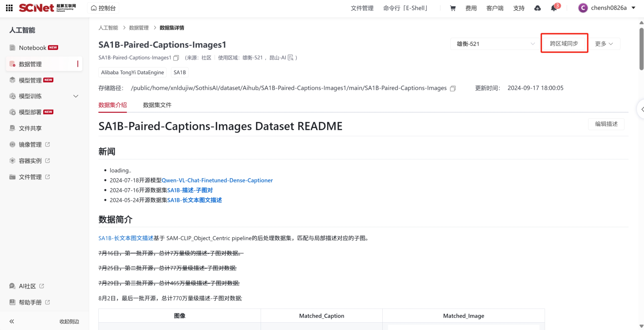
Task: Expand the 模型训练 sidebar section
Action: 76,96
